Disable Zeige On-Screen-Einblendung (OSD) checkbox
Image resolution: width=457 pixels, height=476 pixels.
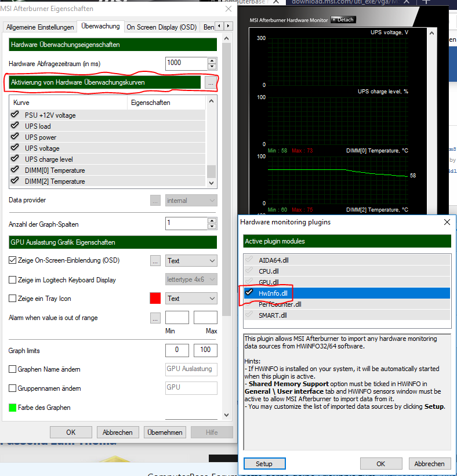point(12,260)
